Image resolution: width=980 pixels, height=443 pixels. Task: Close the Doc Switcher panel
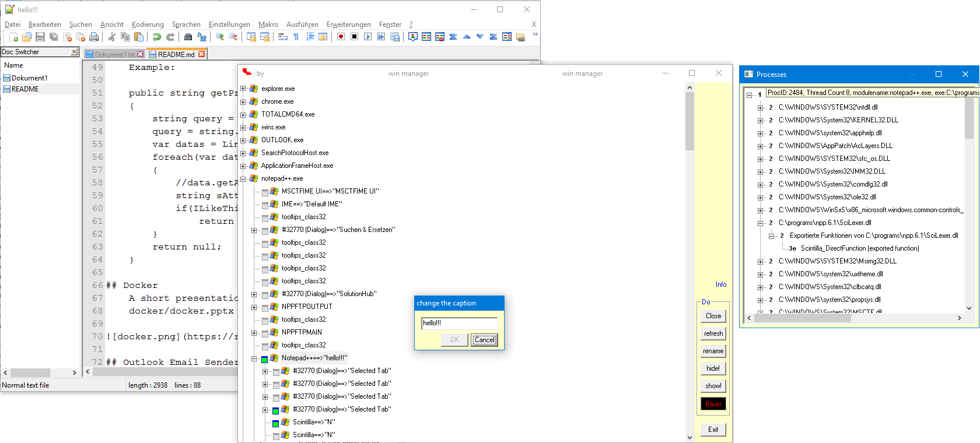(x=74, y=52)
